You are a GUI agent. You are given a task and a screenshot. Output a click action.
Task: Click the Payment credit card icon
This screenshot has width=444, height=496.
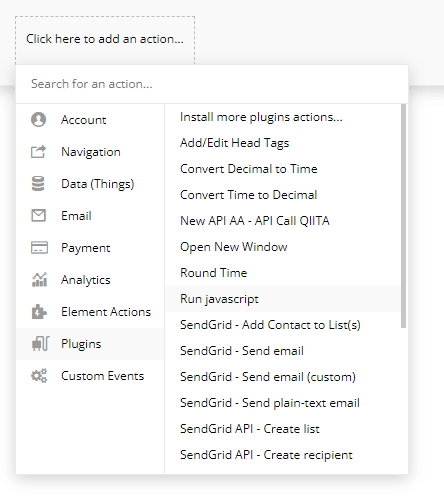tap(39, 248)
